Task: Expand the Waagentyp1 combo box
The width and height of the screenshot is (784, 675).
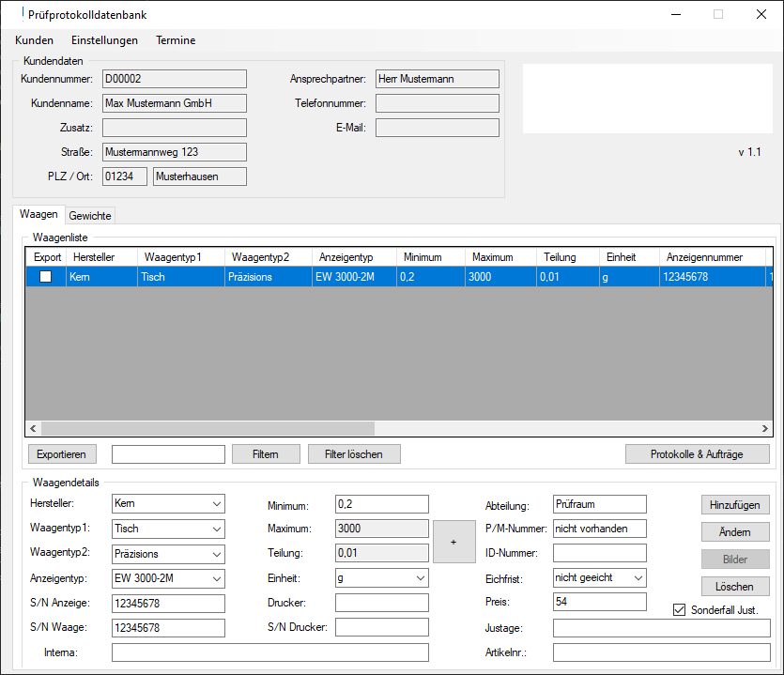Action: 217,529
